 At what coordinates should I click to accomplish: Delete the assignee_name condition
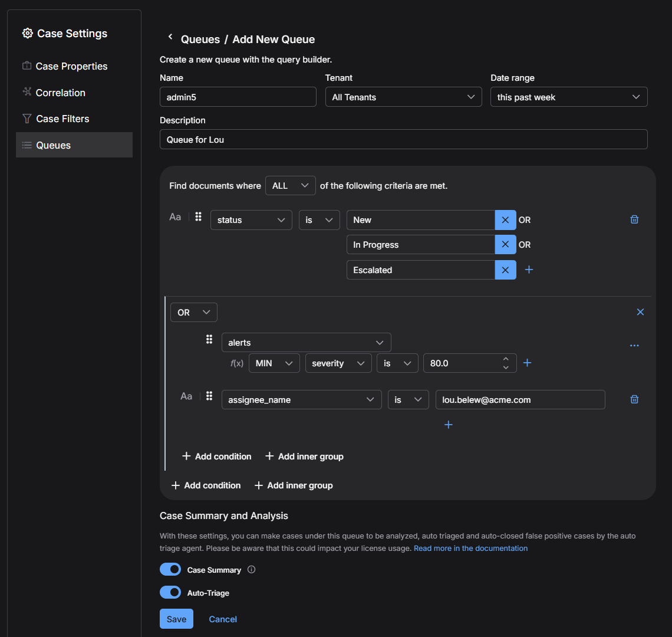coord(634,399)
